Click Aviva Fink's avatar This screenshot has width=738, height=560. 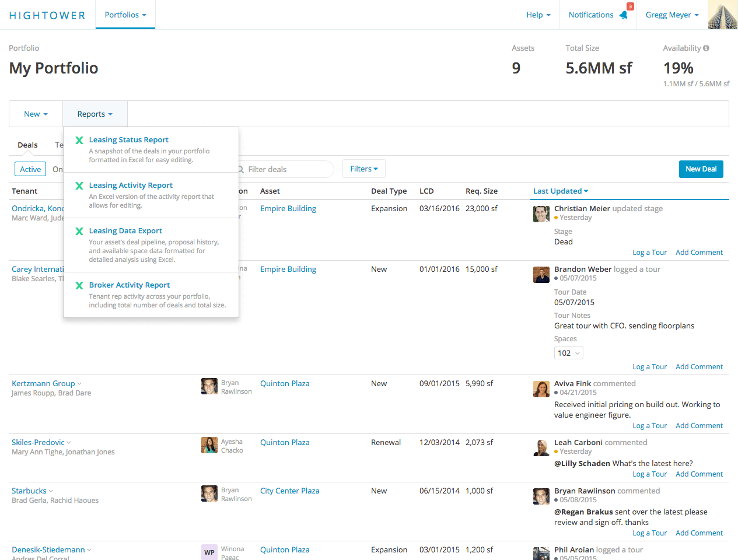541,389
